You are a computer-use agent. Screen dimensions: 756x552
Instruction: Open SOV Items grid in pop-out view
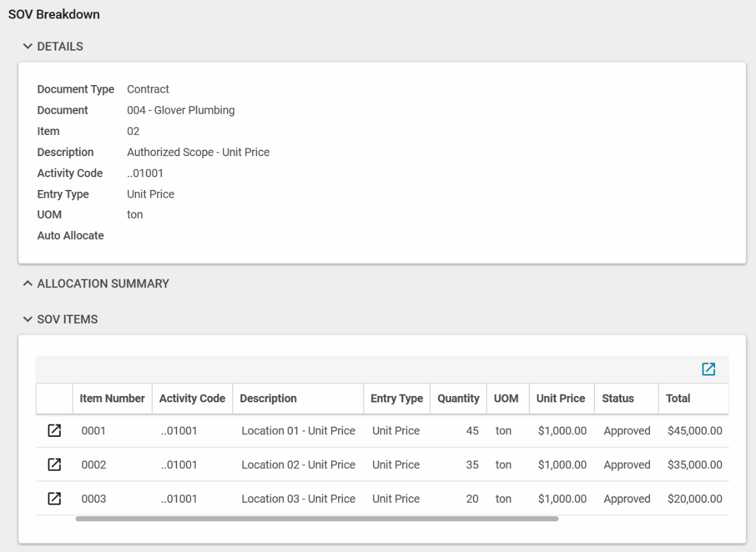pyautogui.click(x=708, y=369)
